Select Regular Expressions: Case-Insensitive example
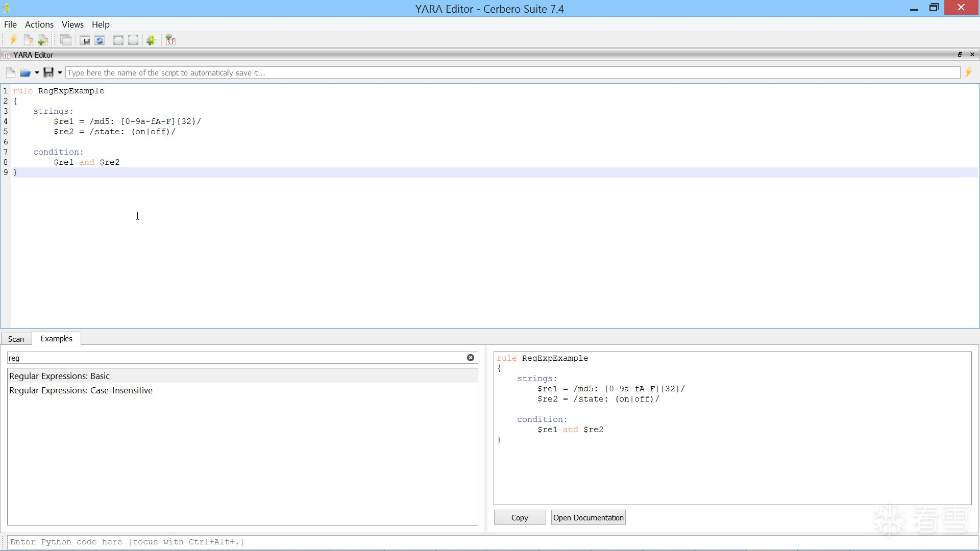Viewport: 980px width, 551px height. [81, 391]
